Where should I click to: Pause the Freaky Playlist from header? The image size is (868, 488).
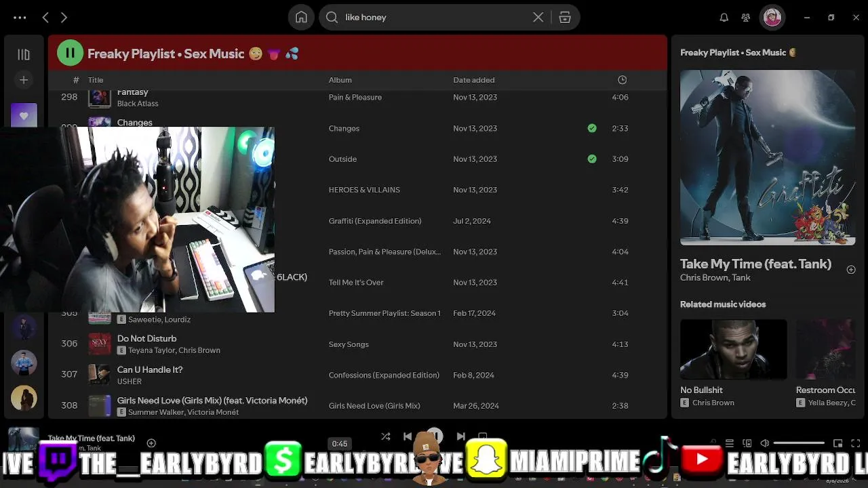click(70, 53)
